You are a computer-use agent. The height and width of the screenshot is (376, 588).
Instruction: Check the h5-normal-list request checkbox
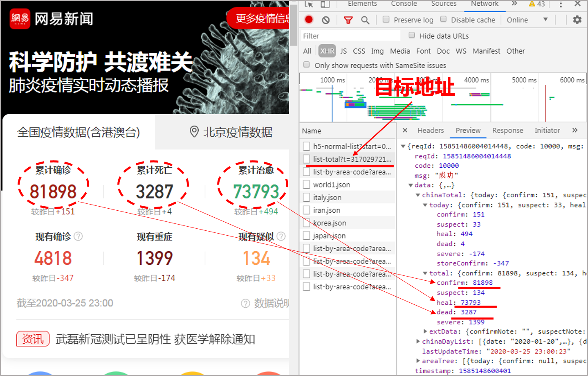306,146
